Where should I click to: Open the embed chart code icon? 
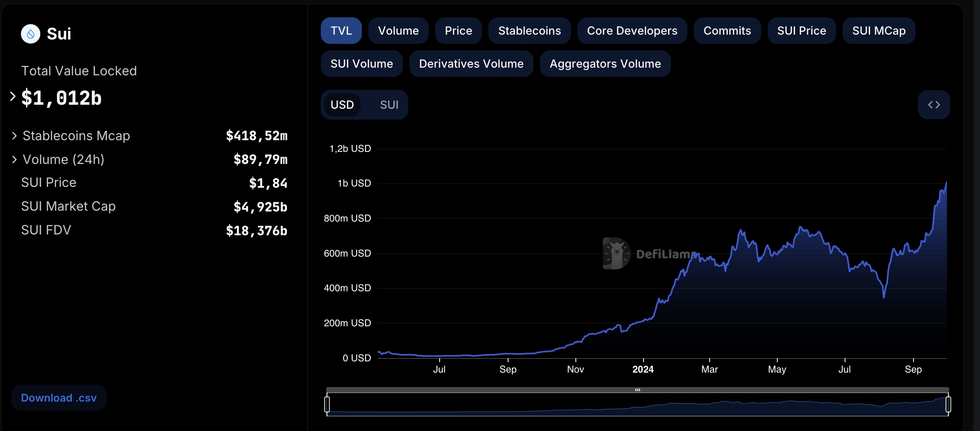pos(934,105)
